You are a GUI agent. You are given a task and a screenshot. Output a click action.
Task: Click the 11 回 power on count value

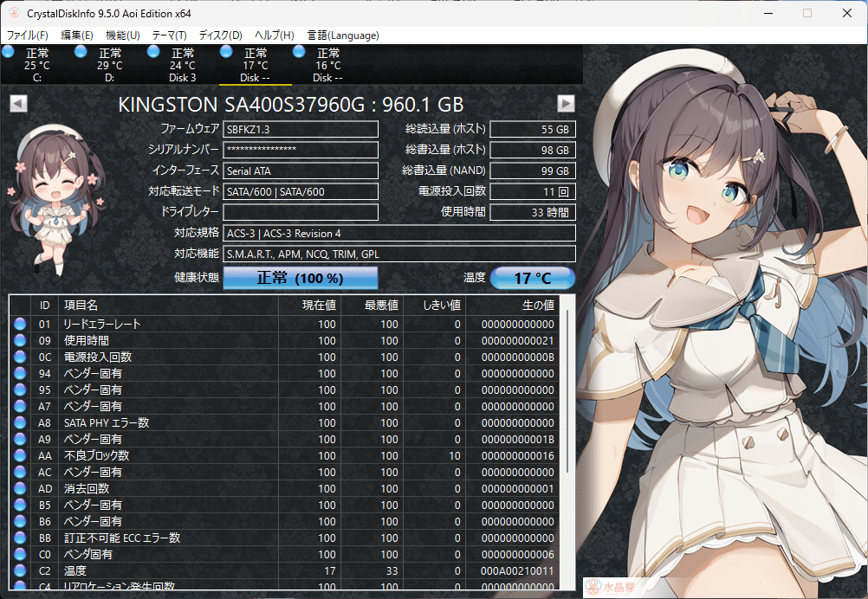click(533, 192)
